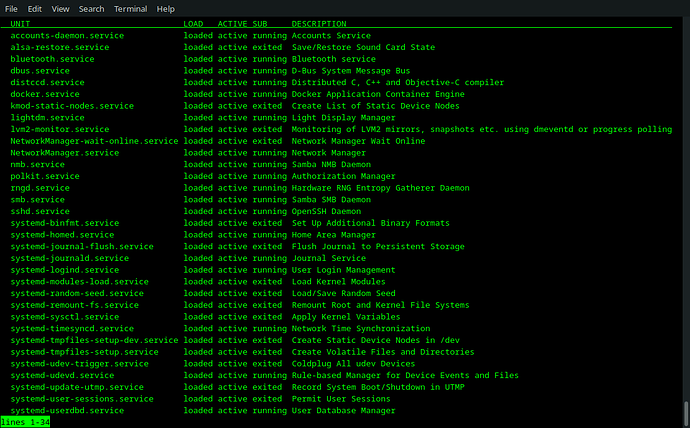Select NetworkManager.service text
The width and height of the screenshot is (690, 428).
point(64,153)
